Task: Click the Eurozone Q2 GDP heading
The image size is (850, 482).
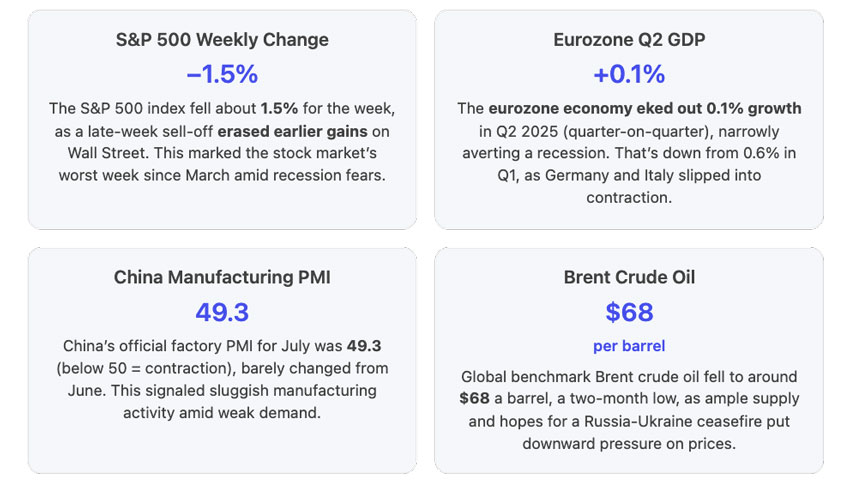Action: click(628, 40)
